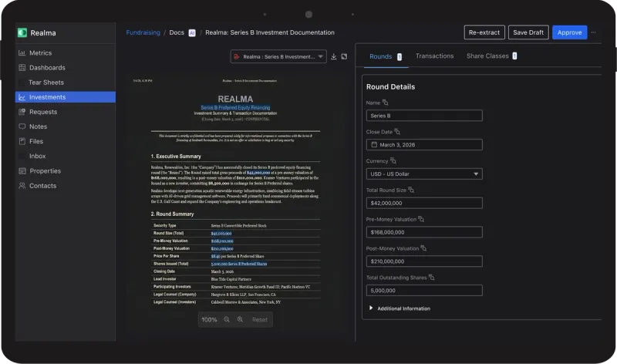Screen dimensions: 617x364
Task: Switch to the Transactions tab
Action: [x=434, y=56]
